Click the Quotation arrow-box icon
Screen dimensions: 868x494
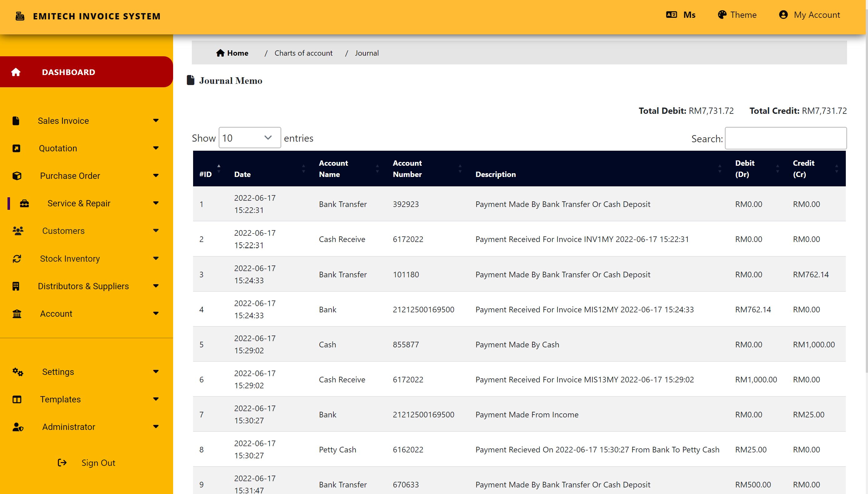click(x=16, y=148)
